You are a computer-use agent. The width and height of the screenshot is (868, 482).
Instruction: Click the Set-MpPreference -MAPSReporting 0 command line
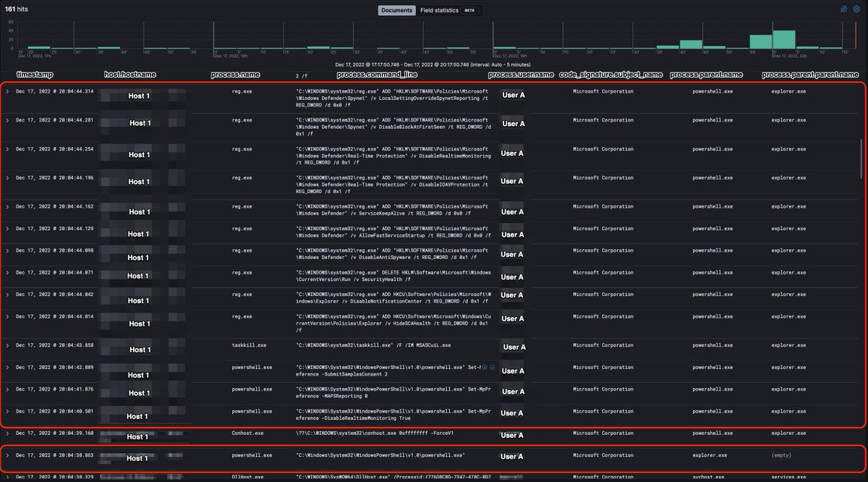point(393,392)
